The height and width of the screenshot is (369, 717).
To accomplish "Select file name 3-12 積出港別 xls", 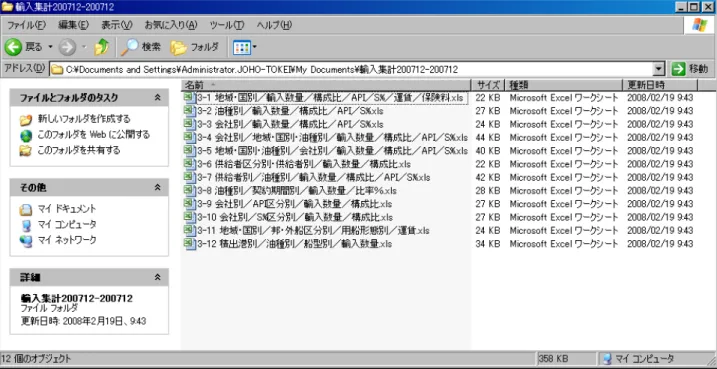I will [x=294, y=244].
